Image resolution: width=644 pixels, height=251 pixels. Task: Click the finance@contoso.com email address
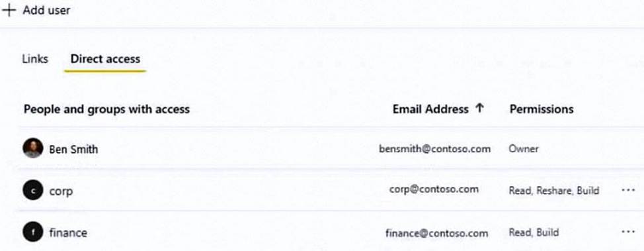tap(436, 233)
